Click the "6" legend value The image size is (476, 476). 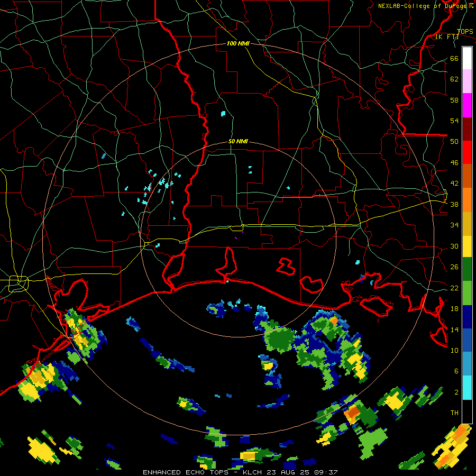pyautogui.click(x=456, y=371)
